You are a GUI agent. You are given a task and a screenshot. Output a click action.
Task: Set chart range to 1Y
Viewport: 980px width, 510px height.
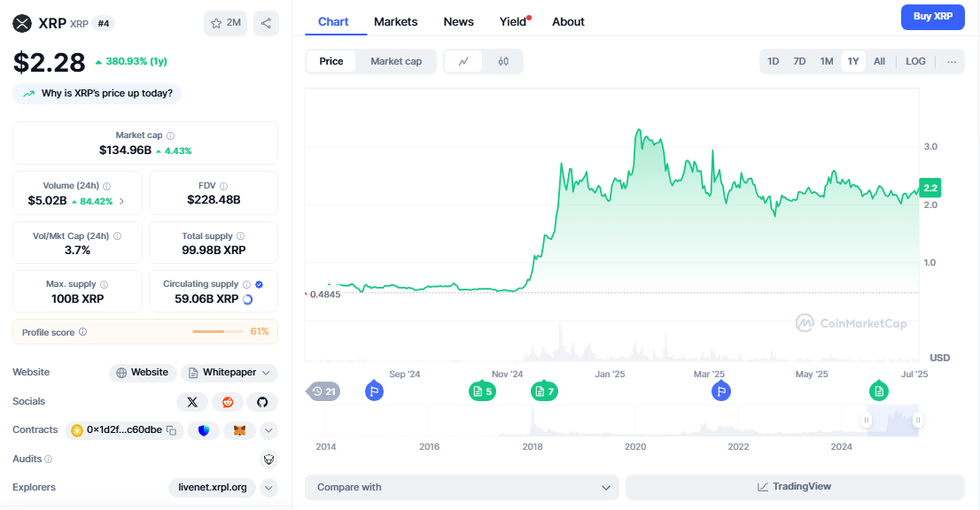point(853,61)
